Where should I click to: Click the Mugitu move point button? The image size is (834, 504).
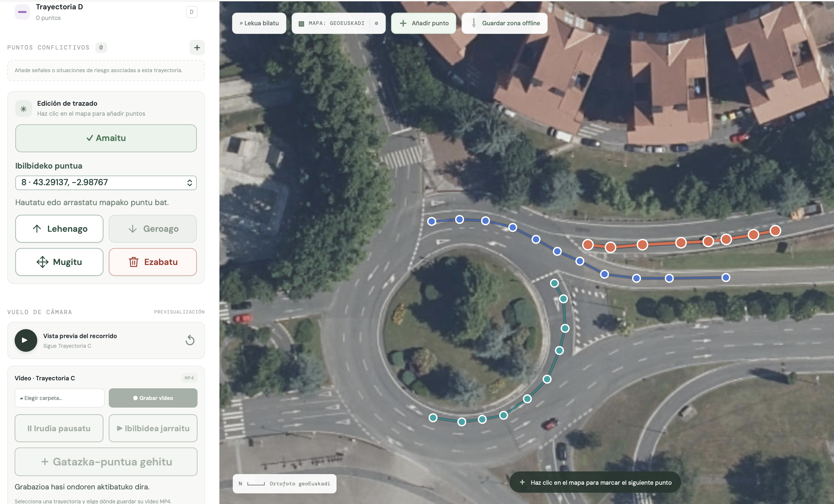tap(59, 262)
